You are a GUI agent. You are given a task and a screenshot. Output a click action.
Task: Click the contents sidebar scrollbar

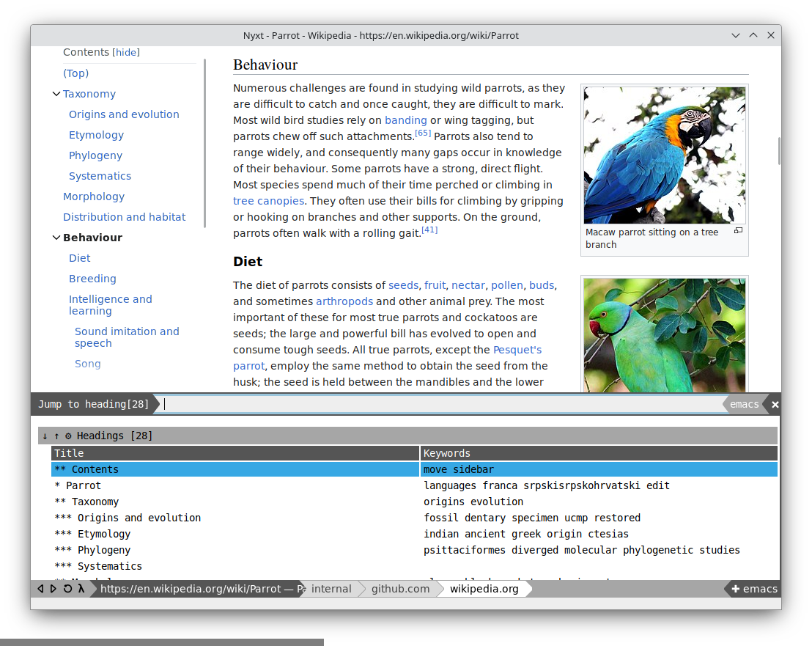pos(205,143)
